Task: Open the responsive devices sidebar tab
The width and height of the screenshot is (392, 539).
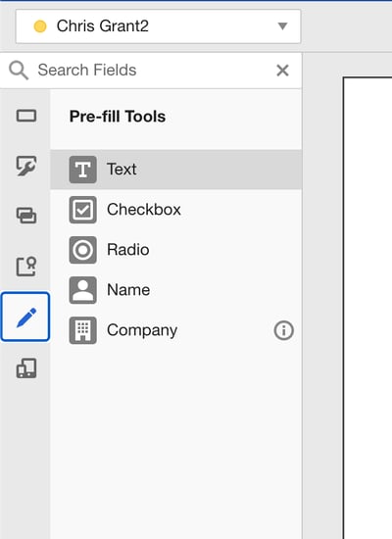Action: pyautogui.click(x=26, y=368)
